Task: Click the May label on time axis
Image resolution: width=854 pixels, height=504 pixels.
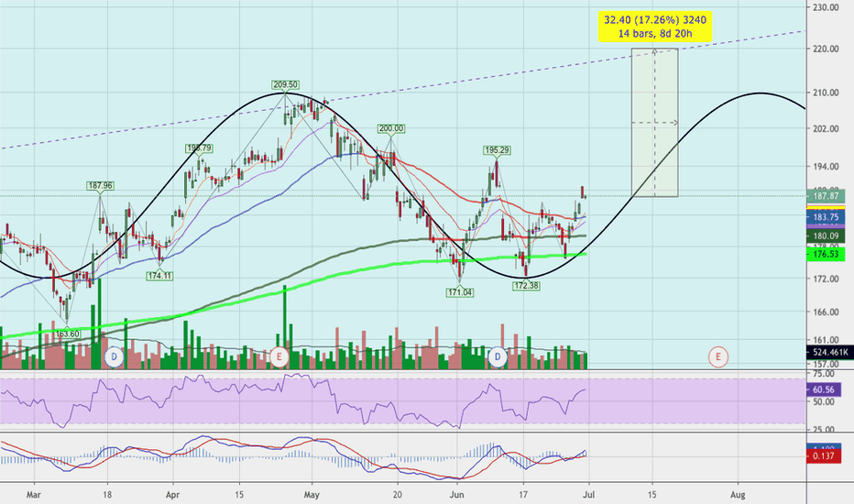Action: [312, 495]
